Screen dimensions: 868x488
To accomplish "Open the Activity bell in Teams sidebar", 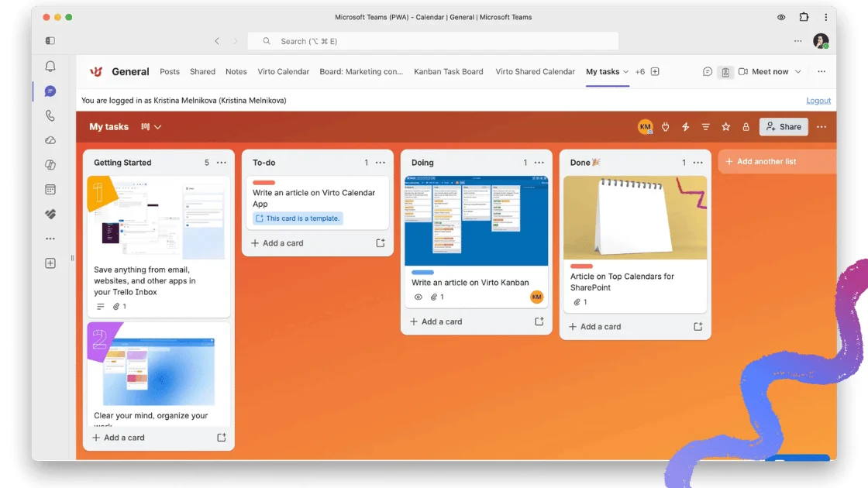I will [50, 67].
